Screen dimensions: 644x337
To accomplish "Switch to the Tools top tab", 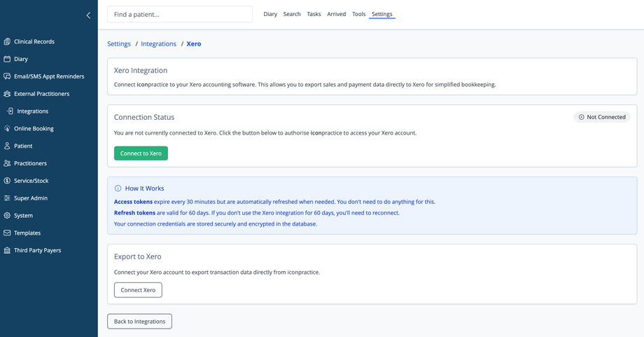I will click(358, 14).
